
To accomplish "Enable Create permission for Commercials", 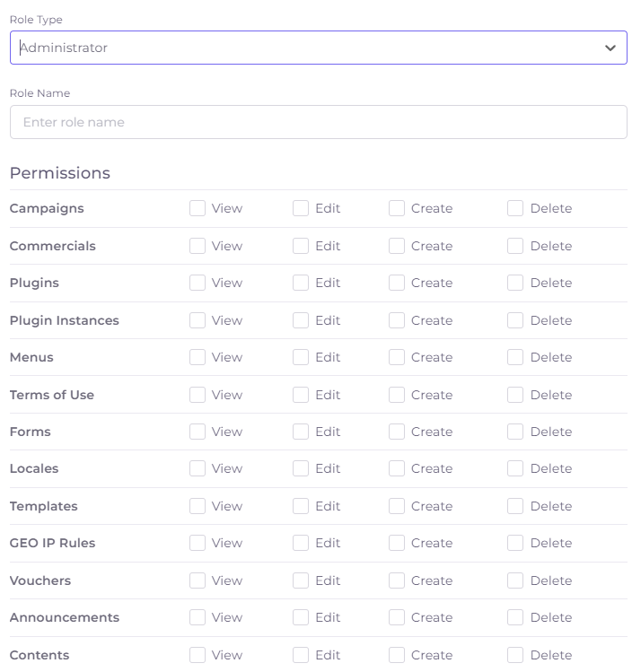I will pos(397,246).
